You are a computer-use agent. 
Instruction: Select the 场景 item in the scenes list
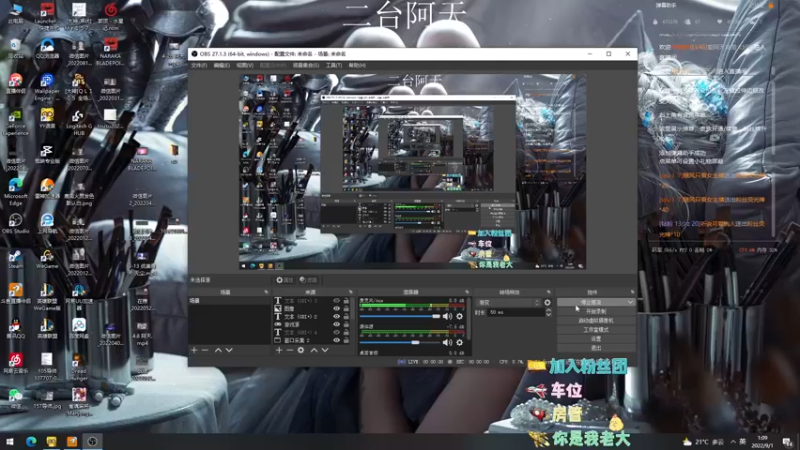coord(230,301)
